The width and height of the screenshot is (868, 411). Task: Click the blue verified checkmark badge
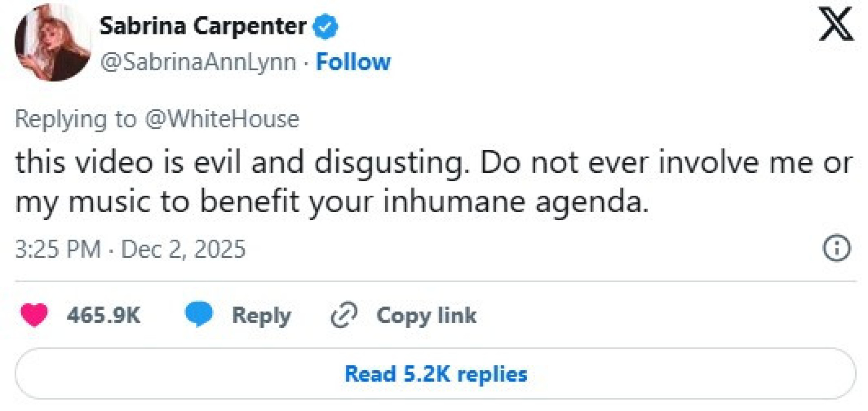coord(325,27)
